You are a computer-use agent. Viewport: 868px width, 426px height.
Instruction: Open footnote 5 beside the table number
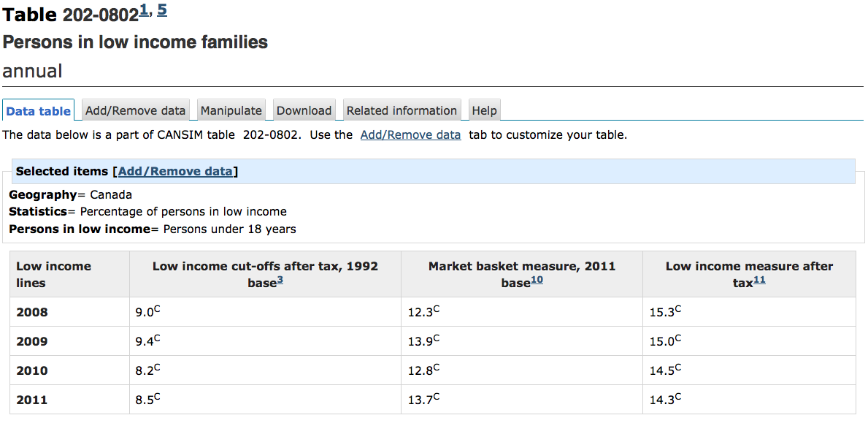point(162,10)
